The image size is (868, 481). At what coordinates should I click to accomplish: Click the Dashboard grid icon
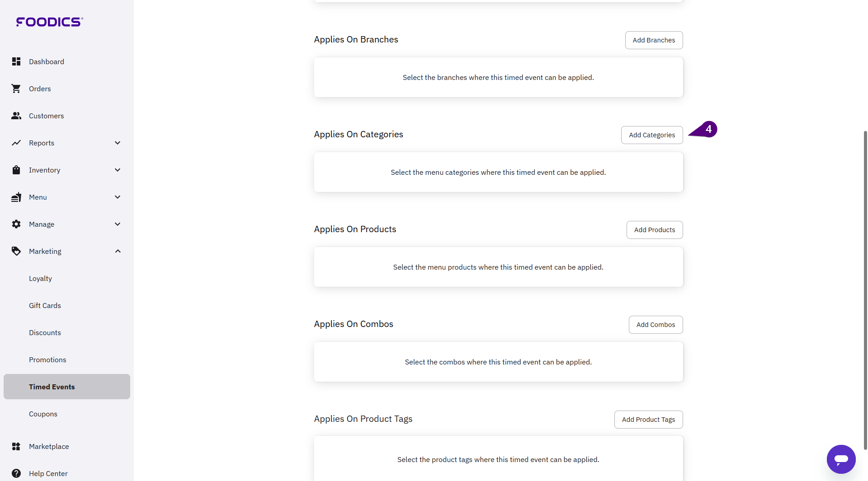coord(16,61)
